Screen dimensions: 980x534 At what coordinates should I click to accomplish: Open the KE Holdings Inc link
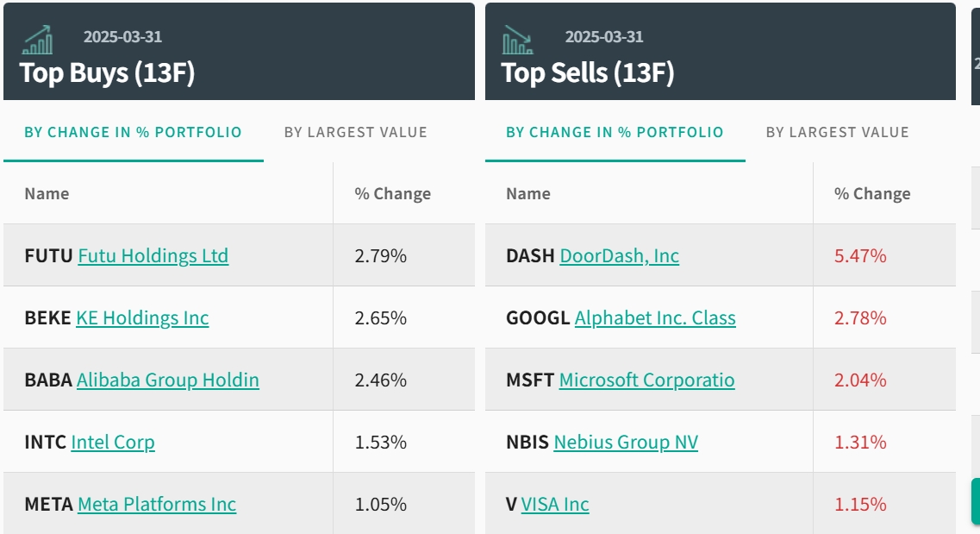pos(142,318)
